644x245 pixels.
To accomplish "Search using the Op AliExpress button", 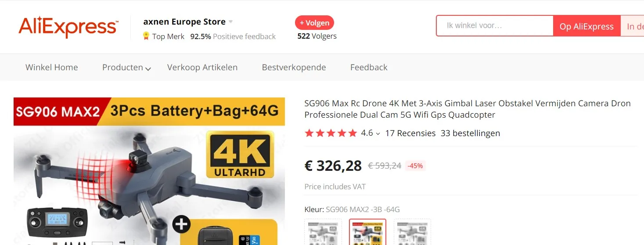I will click(x=586, y=26).
